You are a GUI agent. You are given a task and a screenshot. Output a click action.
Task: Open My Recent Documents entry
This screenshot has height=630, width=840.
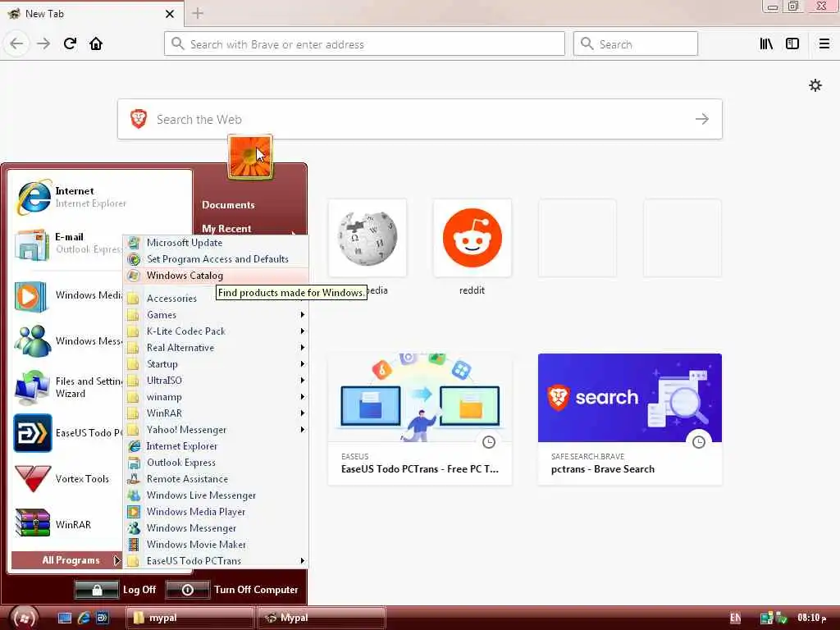click(x=226, y=229)
